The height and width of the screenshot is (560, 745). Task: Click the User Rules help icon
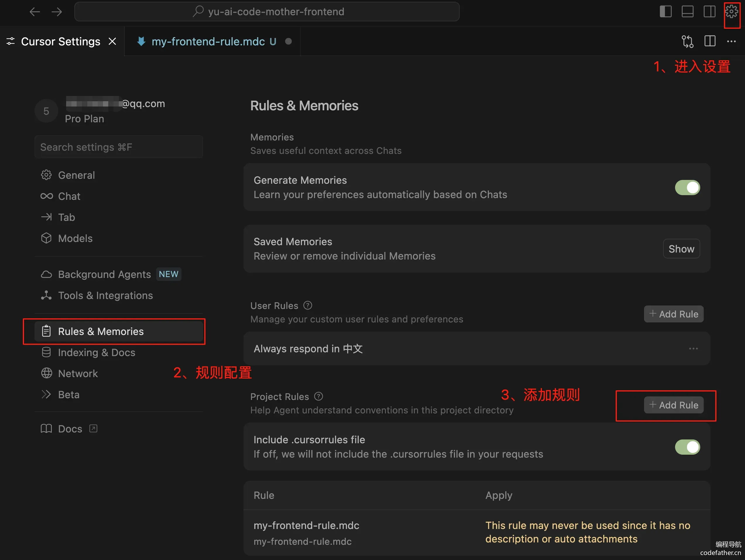pyautogui.click(x=308, y=305)
